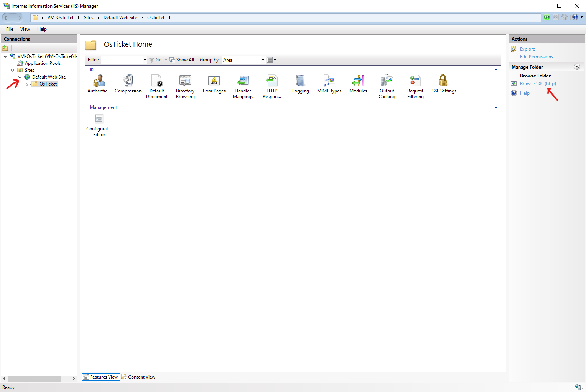Click the left scroll arrow in Connections pane
Screen dimensions: 586x392
click(4, 379)
